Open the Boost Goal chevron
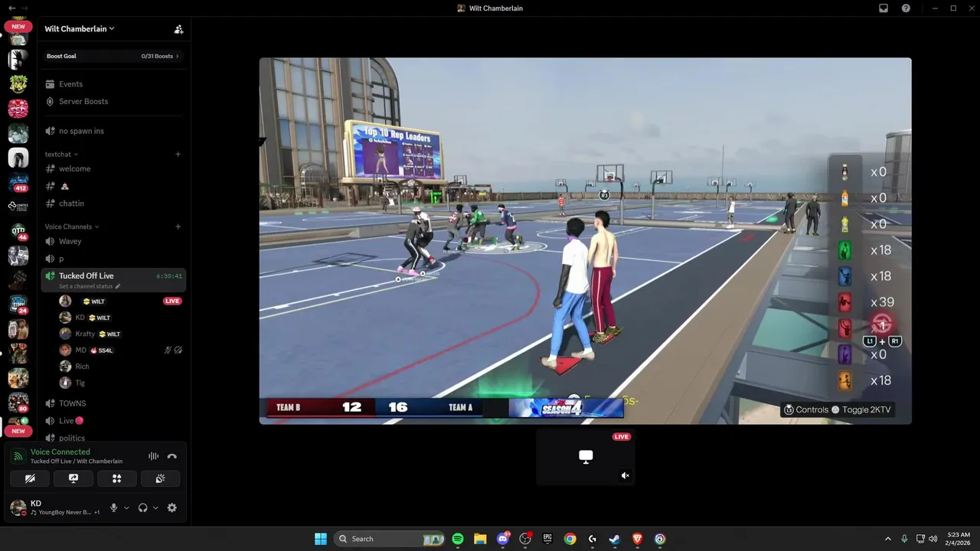The height and width of the screenshot is (551, 980). point(178,56)
